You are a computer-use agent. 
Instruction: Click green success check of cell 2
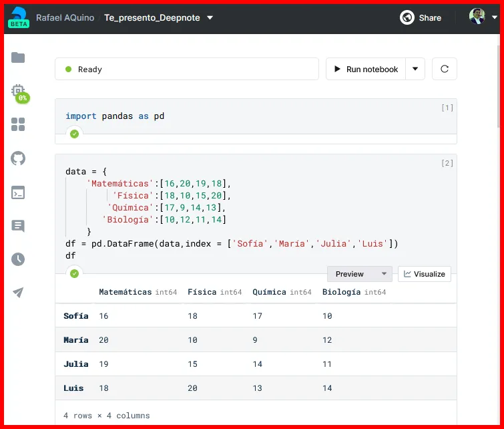click(x=74, y=274)
